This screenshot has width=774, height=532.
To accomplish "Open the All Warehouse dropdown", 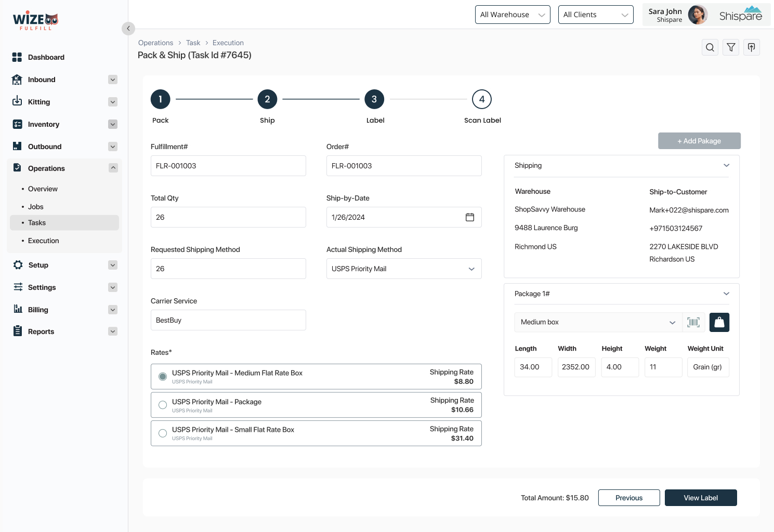I will 512,15.
